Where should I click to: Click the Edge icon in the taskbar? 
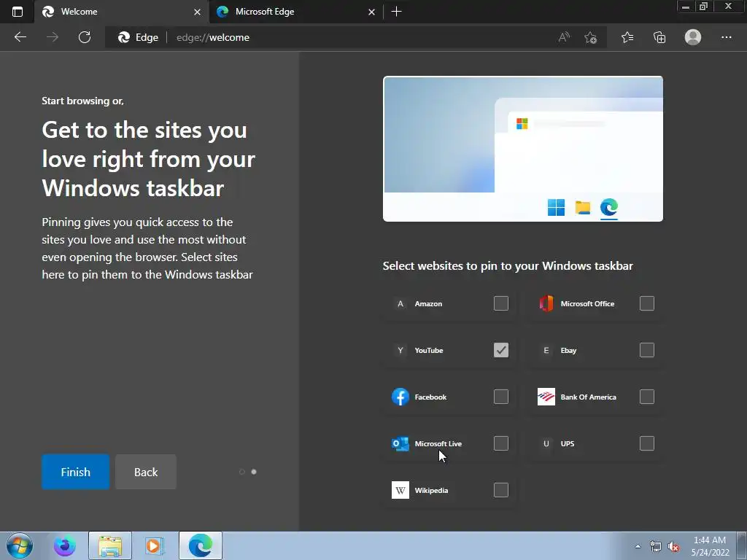coord(201,545)
